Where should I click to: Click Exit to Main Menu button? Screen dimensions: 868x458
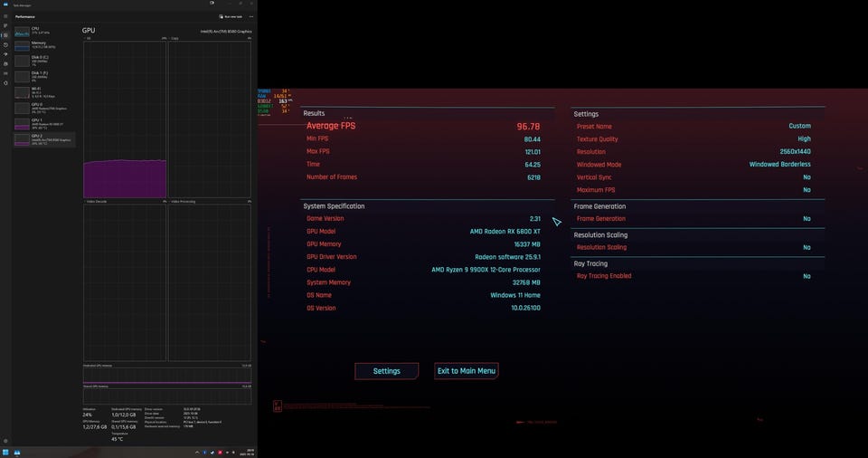click(467, 371)
